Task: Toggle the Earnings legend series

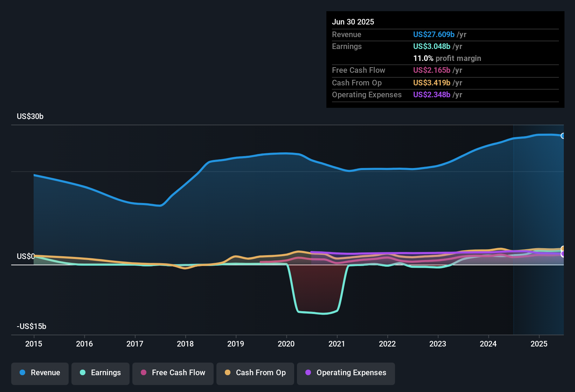Action: click(101, 373)
